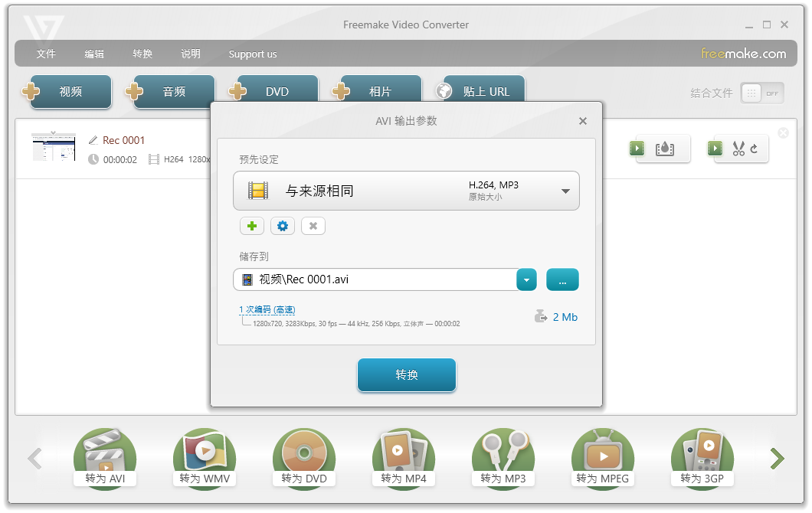Open preset settings with the gear icon

(282, 226)
